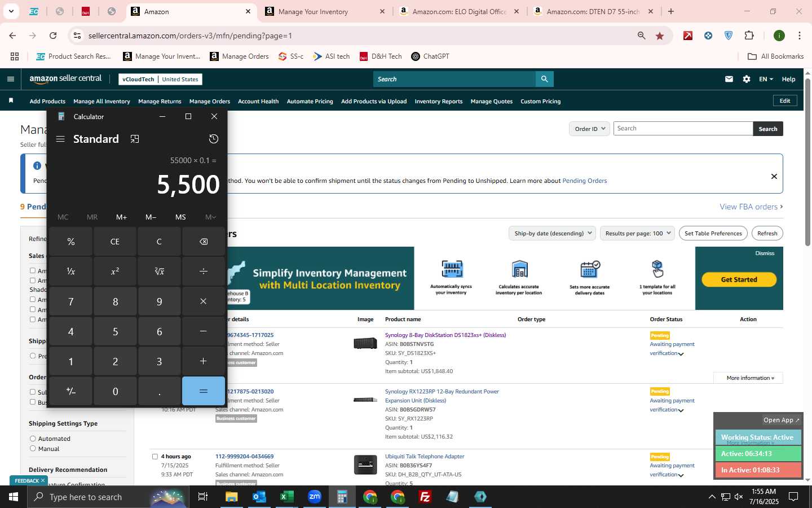Open Seller Central mail messages icon
The width and height of the screenshot is (812, 508).
pos(729,79)
